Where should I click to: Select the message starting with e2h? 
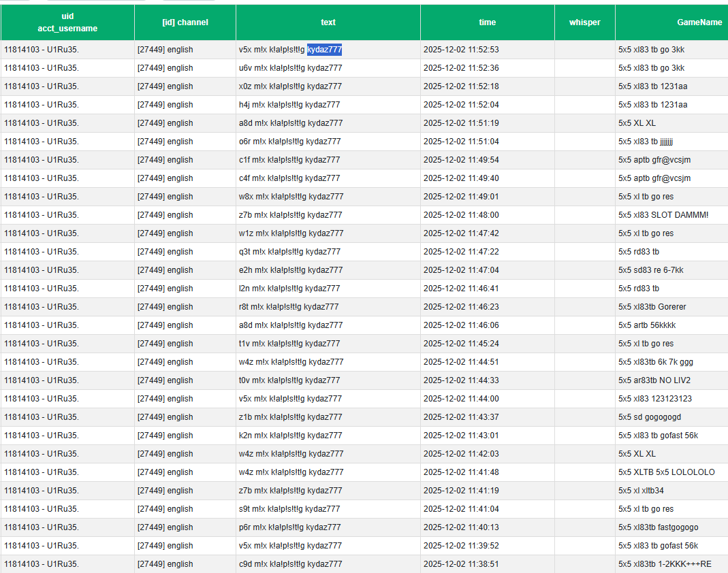[290, 270]
